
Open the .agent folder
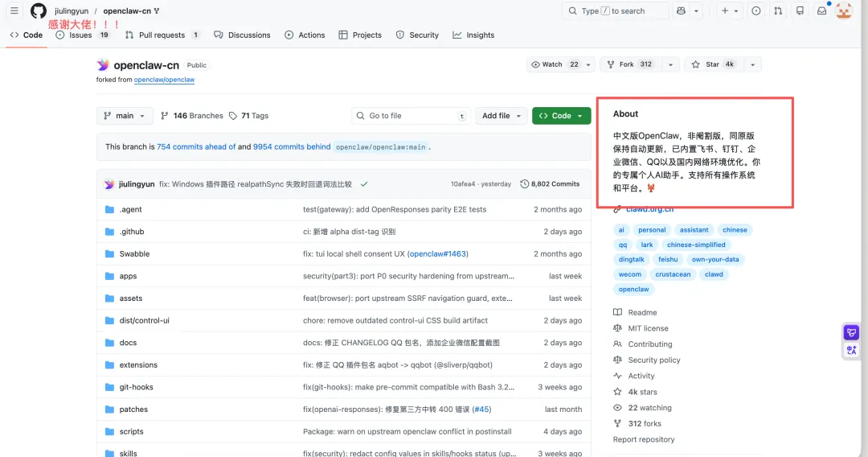point(131,209)
